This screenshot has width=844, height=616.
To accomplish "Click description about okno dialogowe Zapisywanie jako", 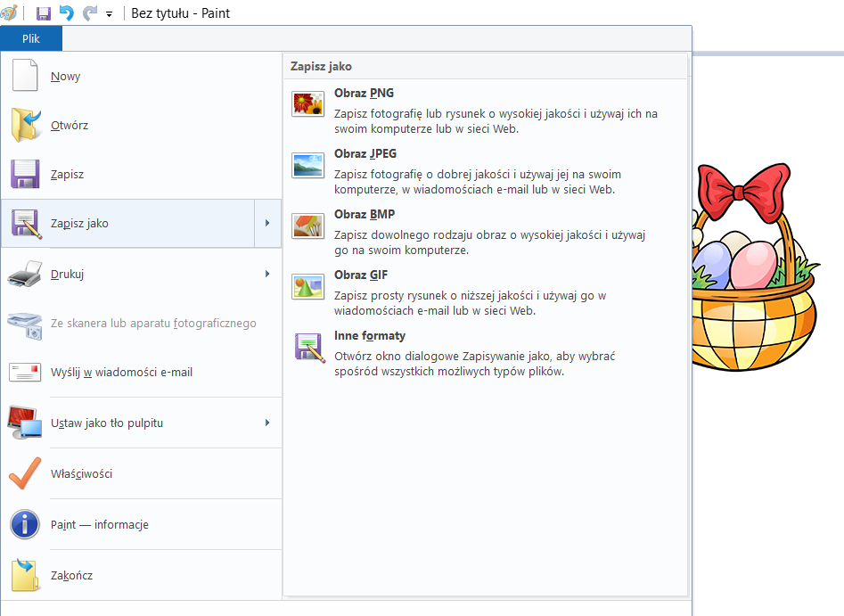I will pyautogui.click(x=474, y=364).
